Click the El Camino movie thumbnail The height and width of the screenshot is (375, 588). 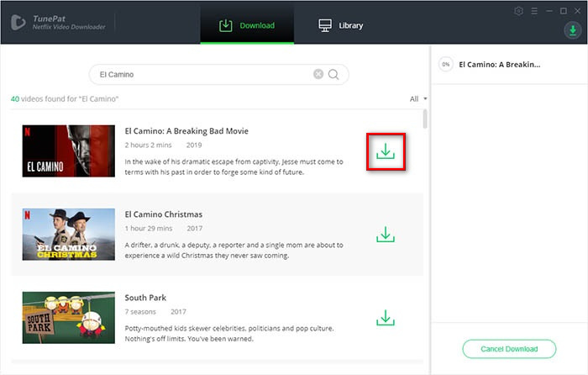click(69, 151)
